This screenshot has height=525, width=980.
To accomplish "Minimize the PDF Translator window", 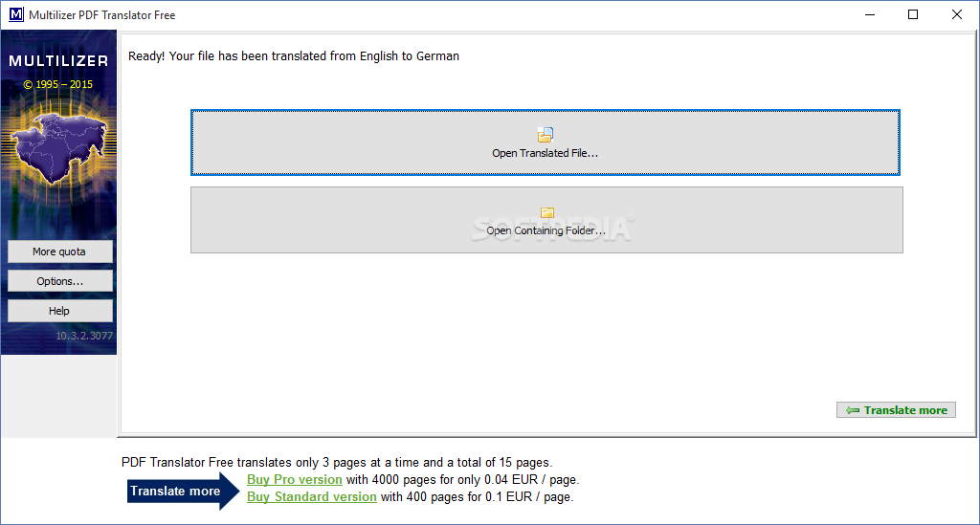I will [x=869, y=14].
